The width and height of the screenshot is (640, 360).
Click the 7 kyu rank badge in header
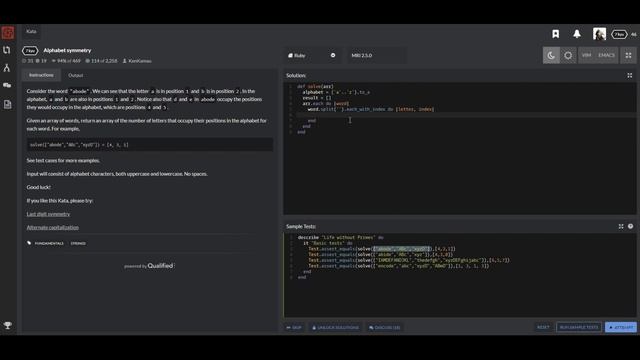click(619, 34)
